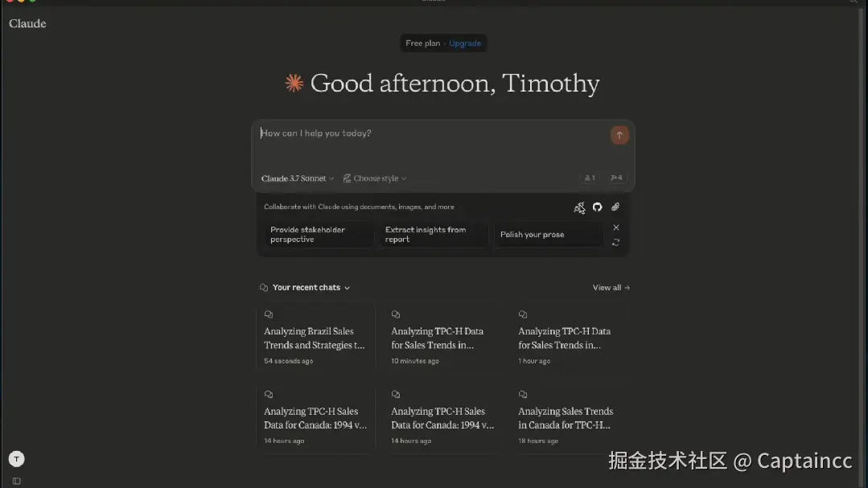Click chat icon on 10 minutes ago card

point(395,314)
